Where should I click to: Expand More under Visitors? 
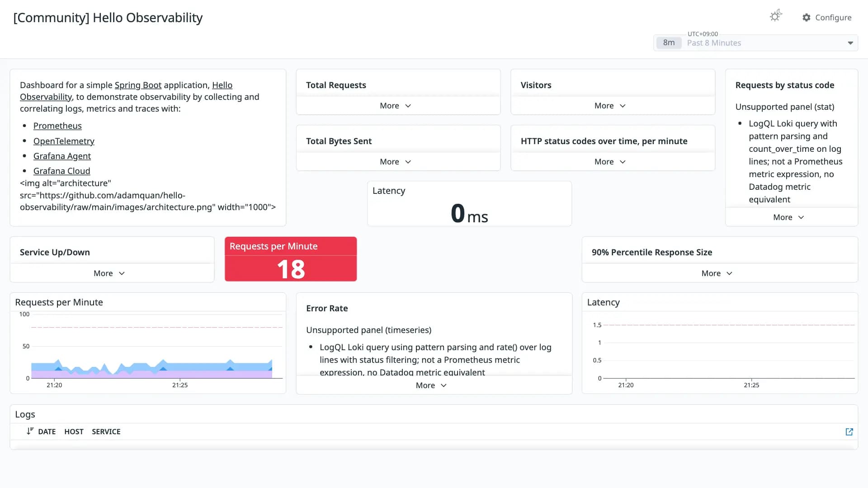click(610, 105)
